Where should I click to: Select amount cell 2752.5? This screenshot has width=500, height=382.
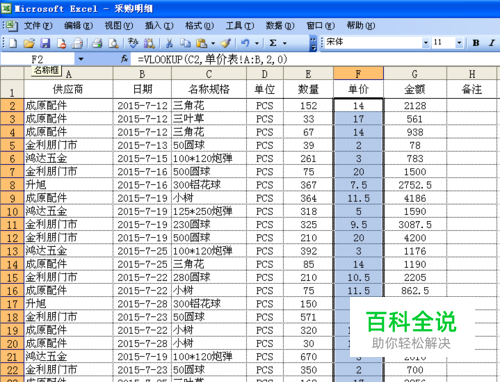click(x=415, y=185)
